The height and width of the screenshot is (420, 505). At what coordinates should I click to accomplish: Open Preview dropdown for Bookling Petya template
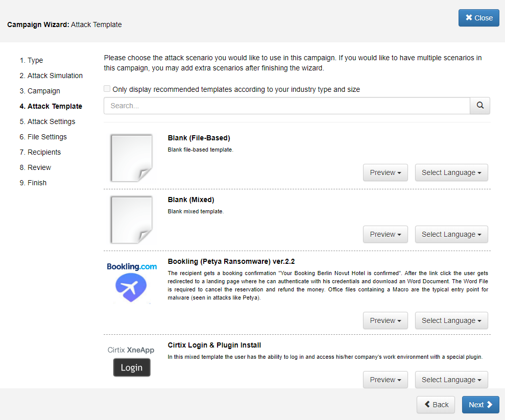385,320
